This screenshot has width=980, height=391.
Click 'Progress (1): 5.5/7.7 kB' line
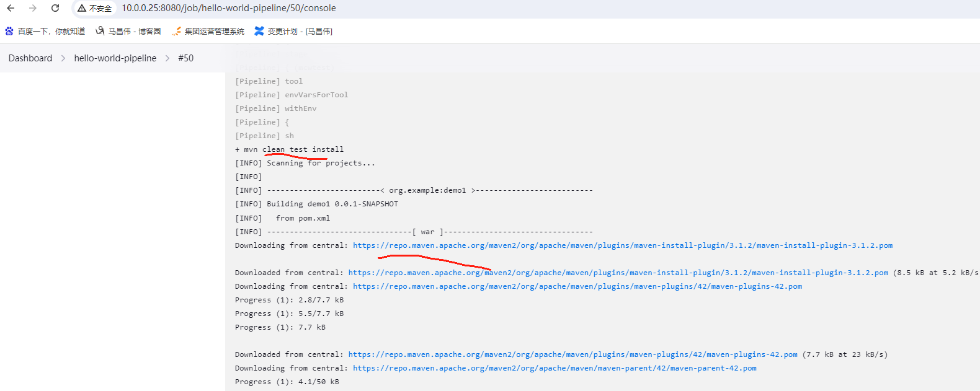290,314
